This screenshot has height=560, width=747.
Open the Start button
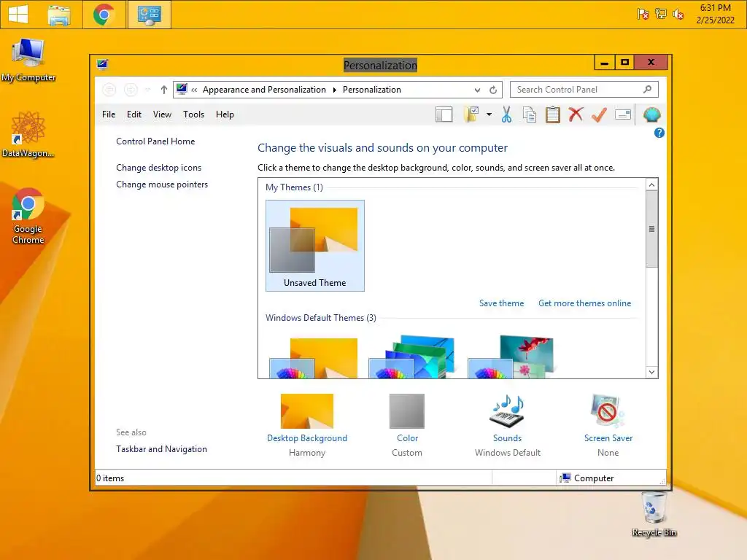click(x=18, y=15)
